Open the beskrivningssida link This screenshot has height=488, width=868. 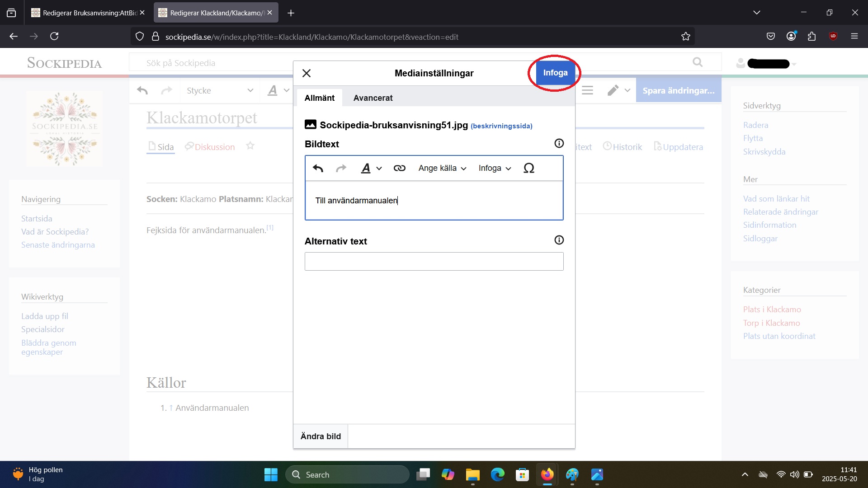(501, 126)
